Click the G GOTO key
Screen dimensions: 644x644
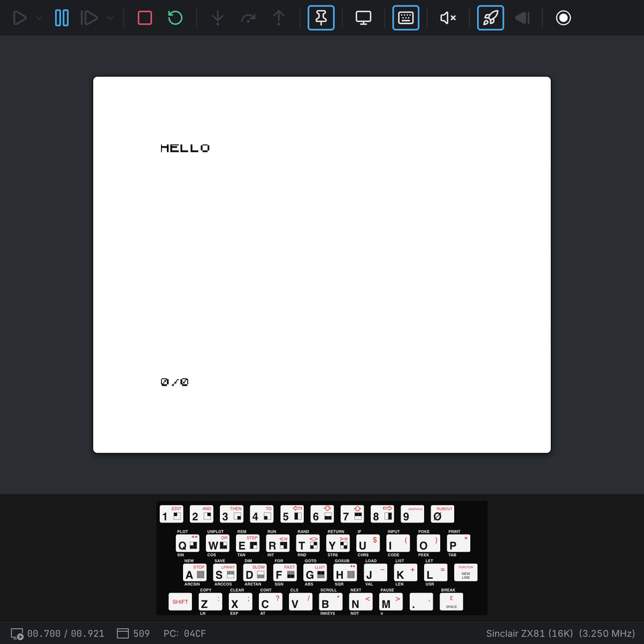315,572
